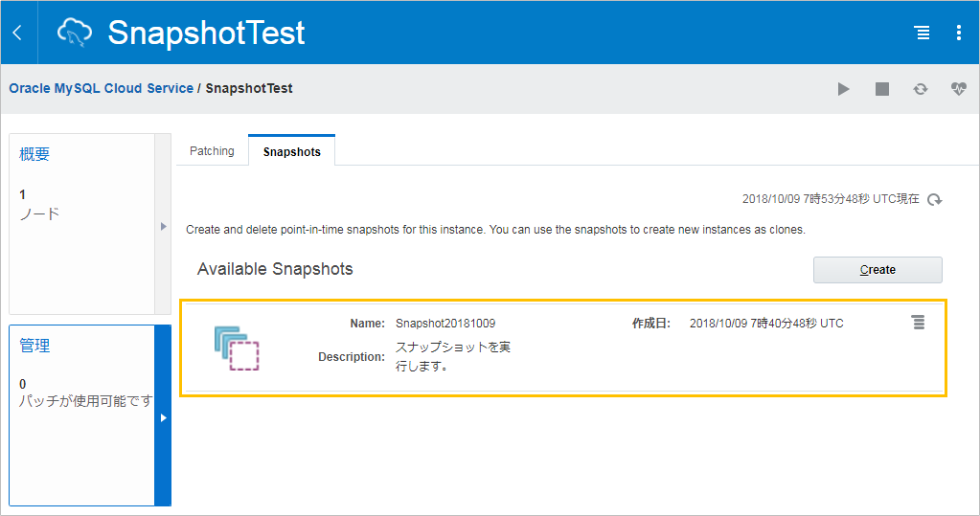Open the header hamburger menu icon
980x516 pixels.
pyautogui.click(x=922, y=33)
